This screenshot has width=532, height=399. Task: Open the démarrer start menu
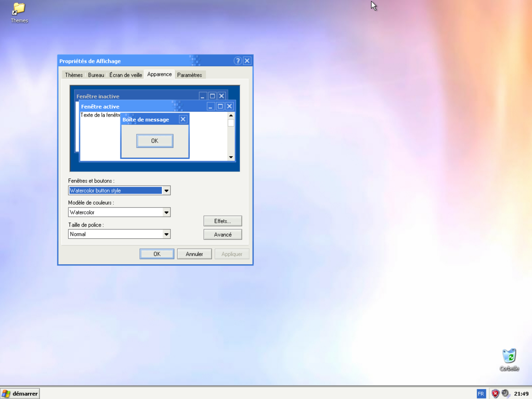click(x=20, y=394)
